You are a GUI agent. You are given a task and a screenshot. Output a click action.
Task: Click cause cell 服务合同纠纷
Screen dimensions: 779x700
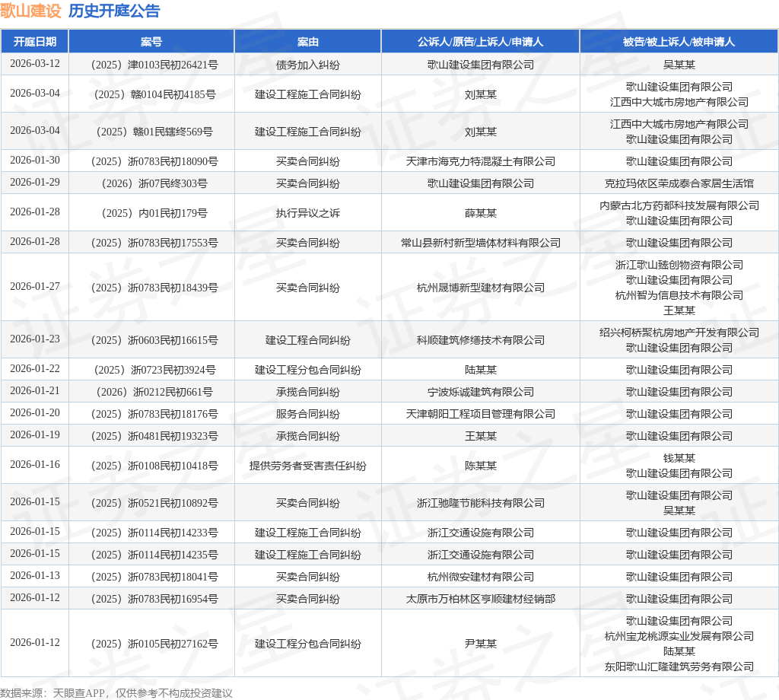click(x=308, y=414)
